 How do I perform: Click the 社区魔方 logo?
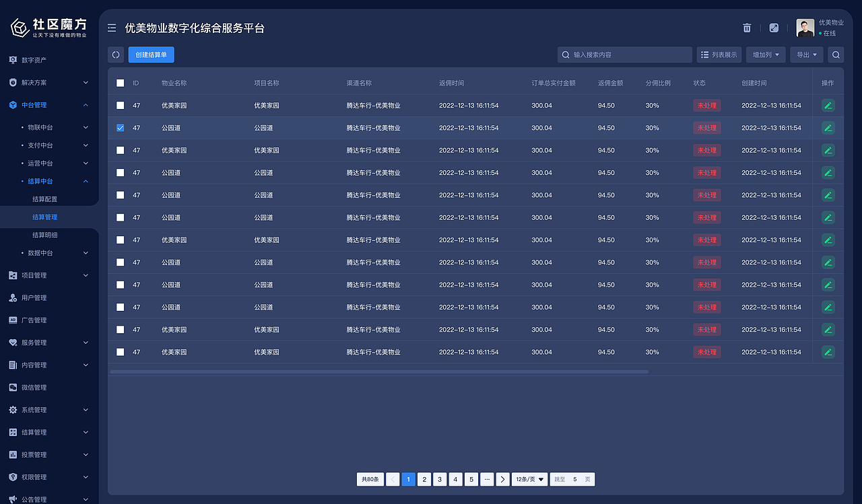(x=47, y=27)
